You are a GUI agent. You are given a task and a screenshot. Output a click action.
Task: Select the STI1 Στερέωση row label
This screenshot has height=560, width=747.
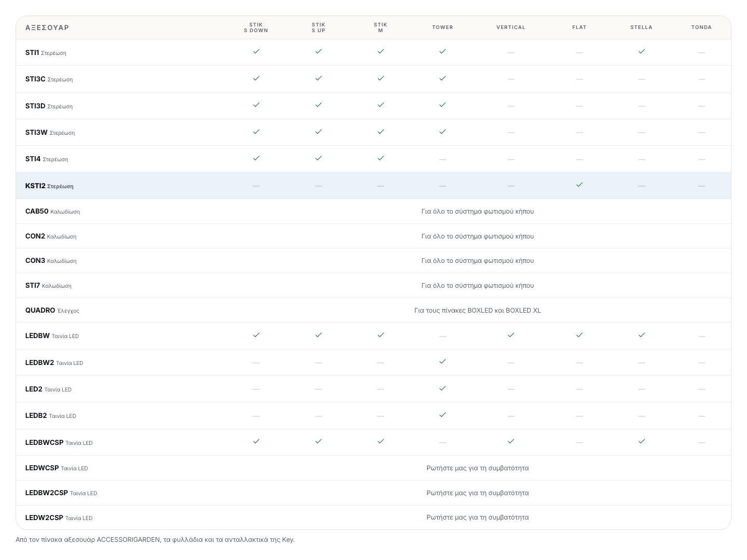coord(46,52)
